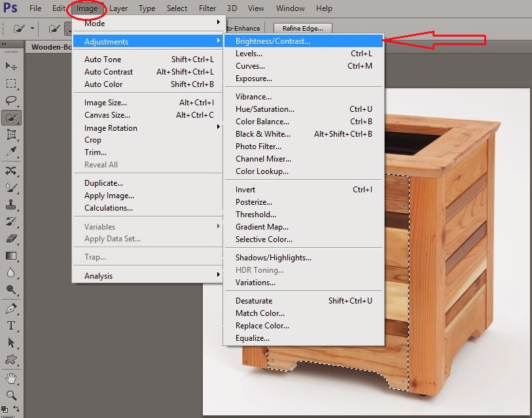Select the Rectangular Marquee tool
This screenshot has height=418, width=532.
(11, 83)
